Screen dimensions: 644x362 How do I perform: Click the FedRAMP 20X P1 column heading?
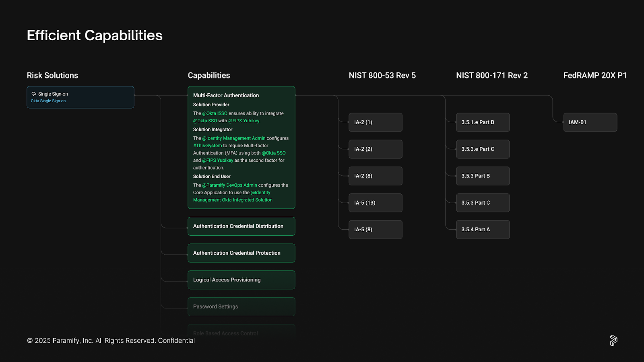pyautogui.click(x=595, y=76)
